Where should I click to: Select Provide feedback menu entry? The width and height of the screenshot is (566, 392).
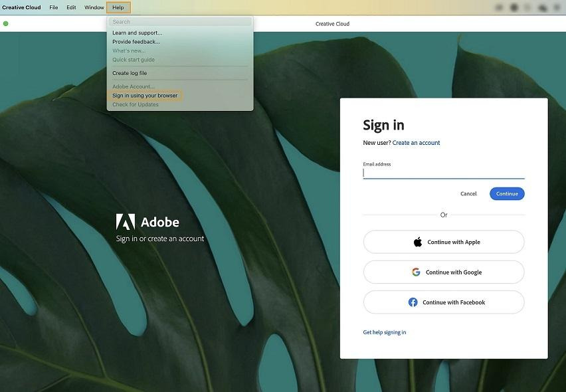136,42
